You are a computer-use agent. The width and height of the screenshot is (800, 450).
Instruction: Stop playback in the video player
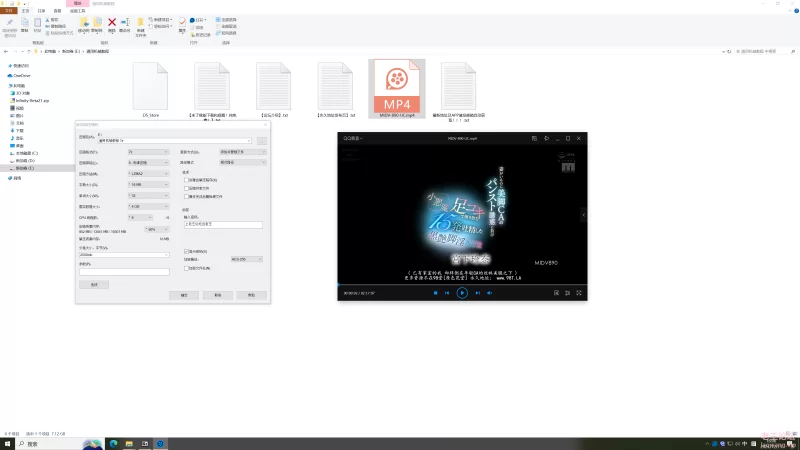pos(435,293)
